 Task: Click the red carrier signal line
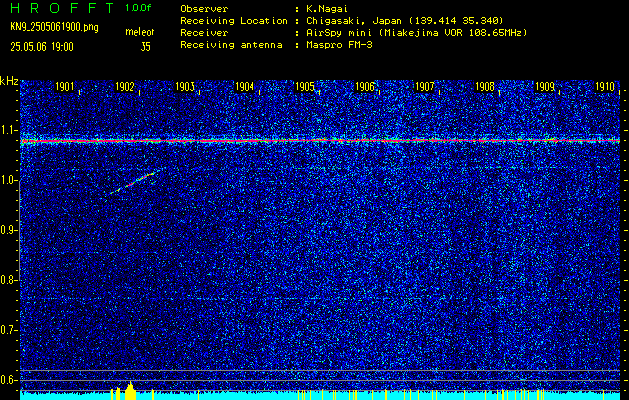[320, 141]
